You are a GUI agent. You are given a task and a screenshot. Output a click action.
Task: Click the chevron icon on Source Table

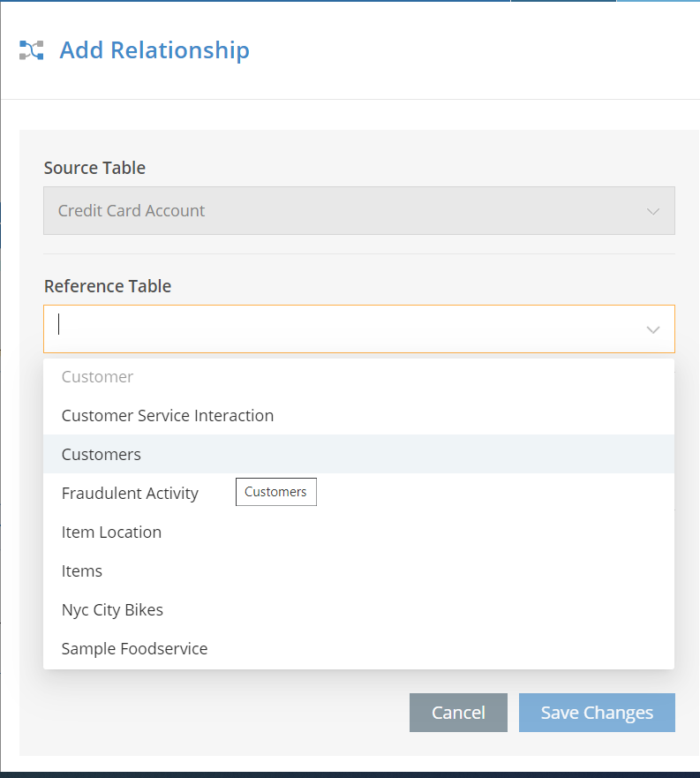[653, 211]
